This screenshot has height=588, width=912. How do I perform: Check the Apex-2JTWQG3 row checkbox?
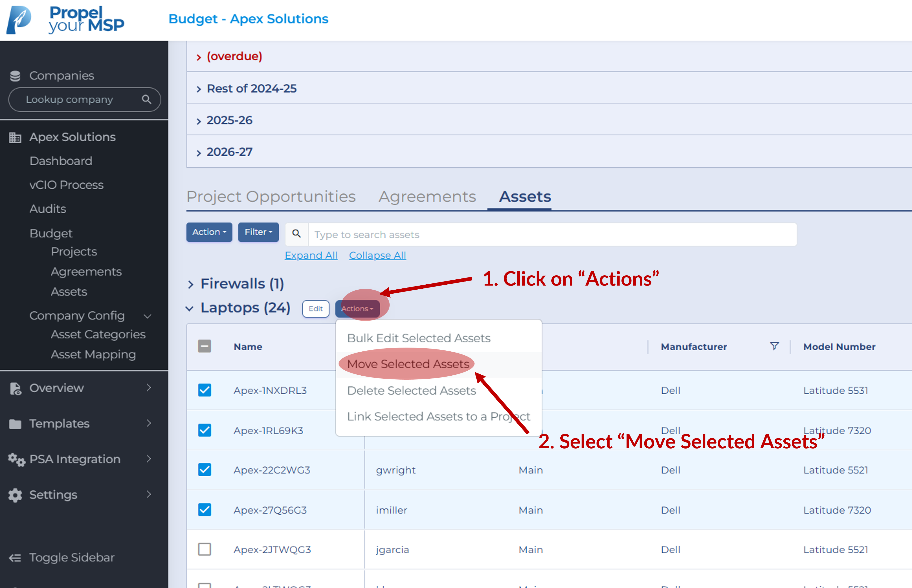point(204,550)
